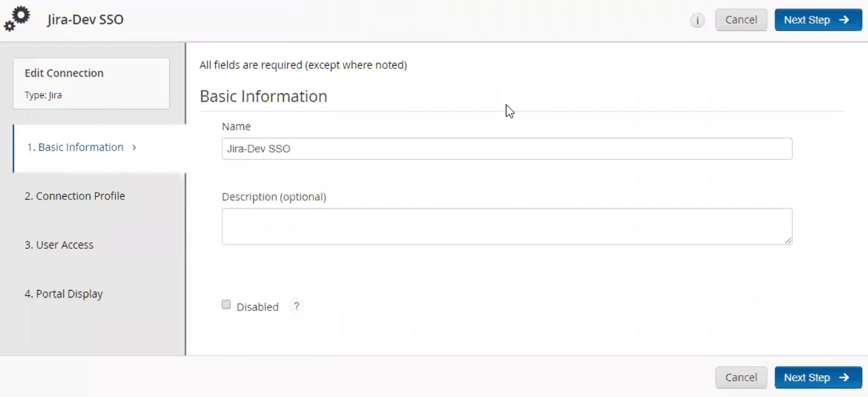Open the info icon in the header
Image resolution: width=868 pixels, height=397 pixels.
tap(697, 20)
